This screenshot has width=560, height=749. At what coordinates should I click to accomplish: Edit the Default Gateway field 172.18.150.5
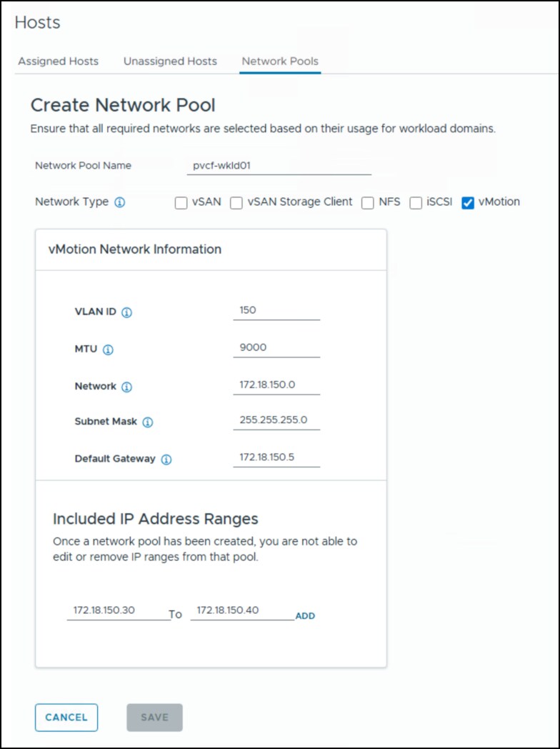tap(276, 457)
